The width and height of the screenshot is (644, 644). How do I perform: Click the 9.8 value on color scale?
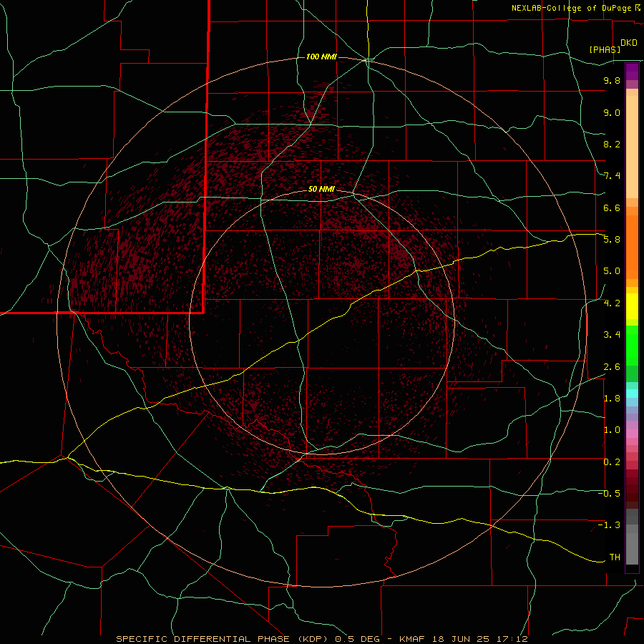tap(612, 80)
